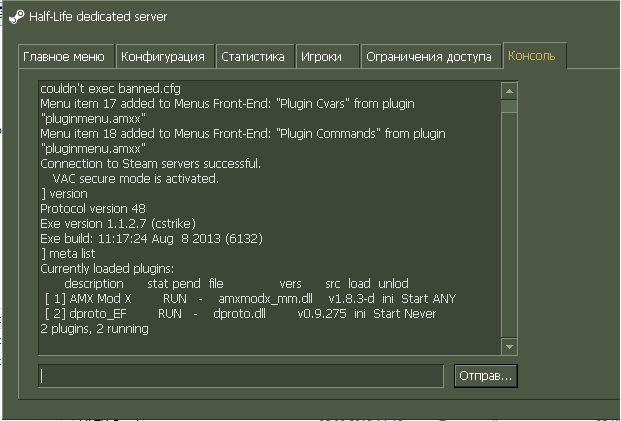This screenshot has width=621, height=421.
Task: Click the console scrollbar thumb
Action: [x=509, y=107]
